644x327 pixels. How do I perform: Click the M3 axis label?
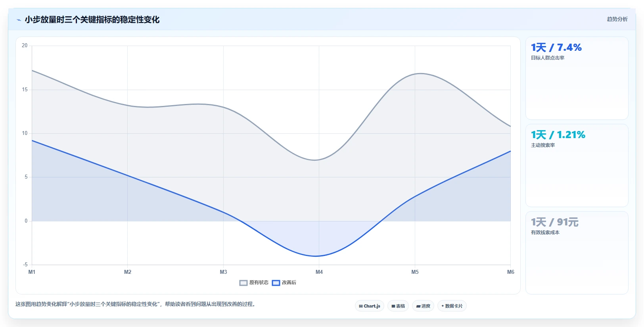coord(223,272)
